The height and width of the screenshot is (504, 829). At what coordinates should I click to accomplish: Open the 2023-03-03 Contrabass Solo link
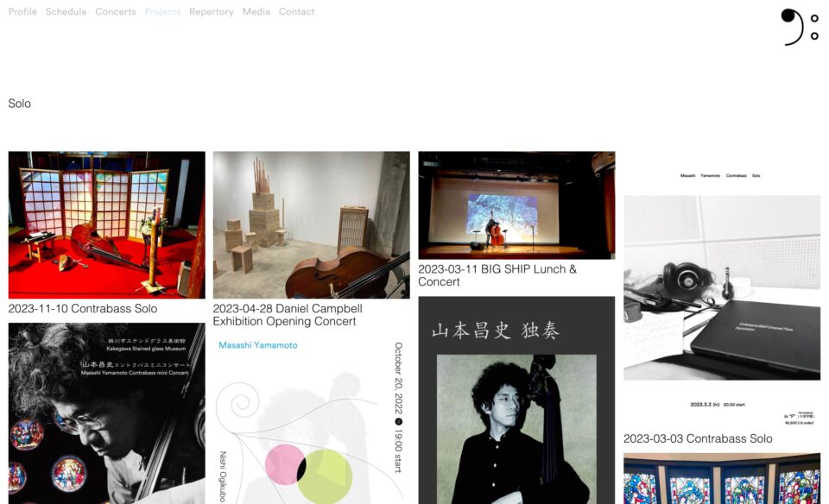coord(698,438)
